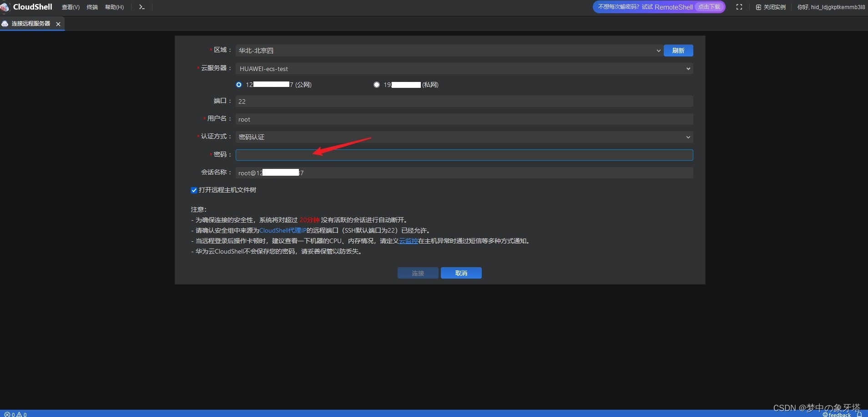This screenshot has width=868, height=417.
Task: Expand the 认证方式 密码认证 dropdown
Action: (464, 137)
